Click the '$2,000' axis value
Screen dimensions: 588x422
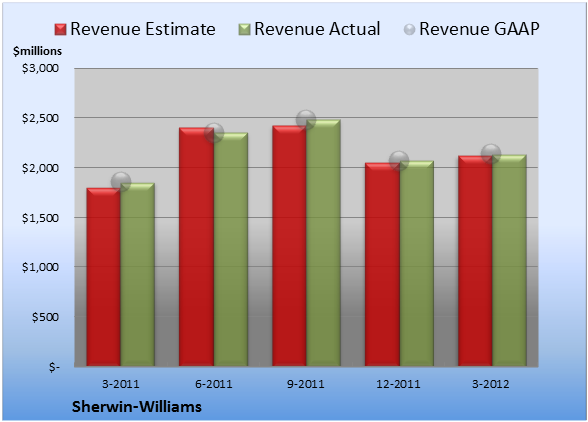tap(40, 168)
